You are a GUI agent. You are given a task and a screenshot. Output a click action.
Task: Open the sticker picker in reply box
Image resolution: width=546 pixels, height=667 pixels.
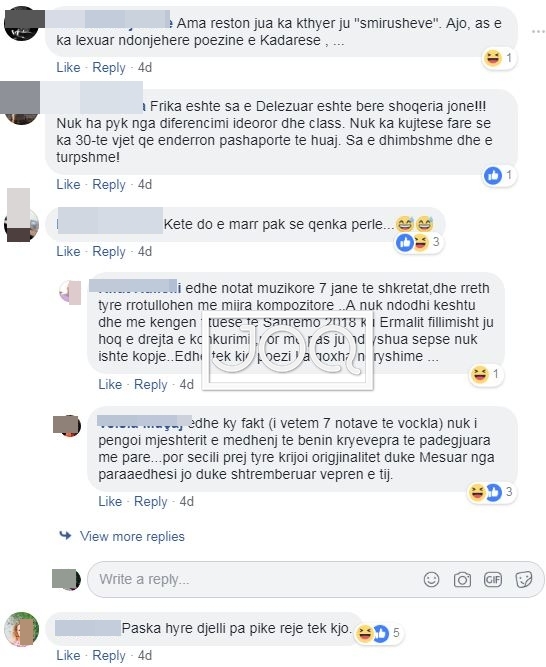[523, 579]
